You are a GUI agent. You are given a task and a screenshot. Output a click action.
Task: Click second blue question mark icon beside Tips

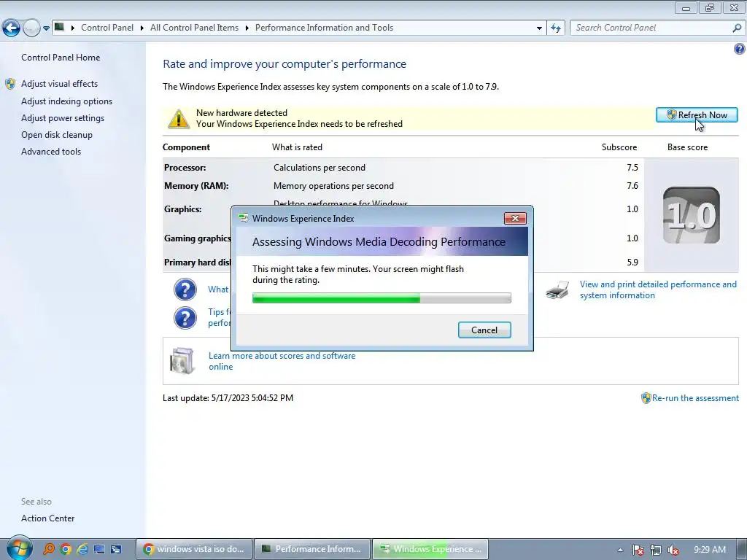click(185, 318)
